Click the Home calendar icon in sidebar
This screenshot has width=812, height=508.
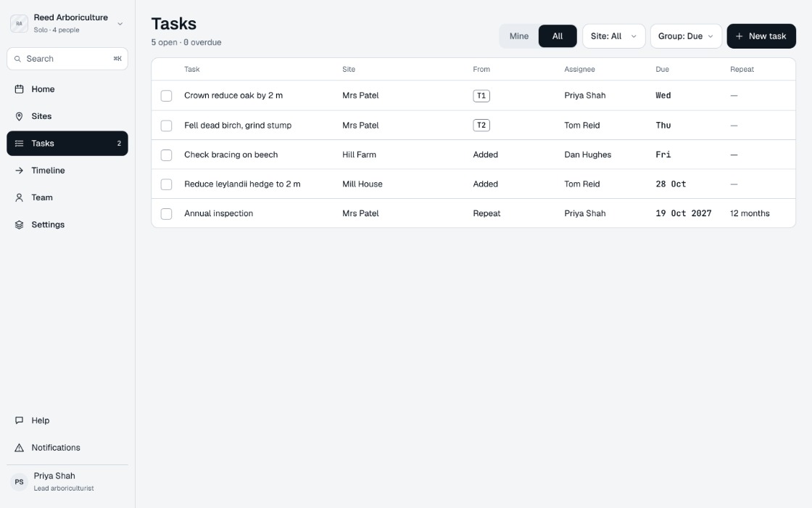point(19,89)
